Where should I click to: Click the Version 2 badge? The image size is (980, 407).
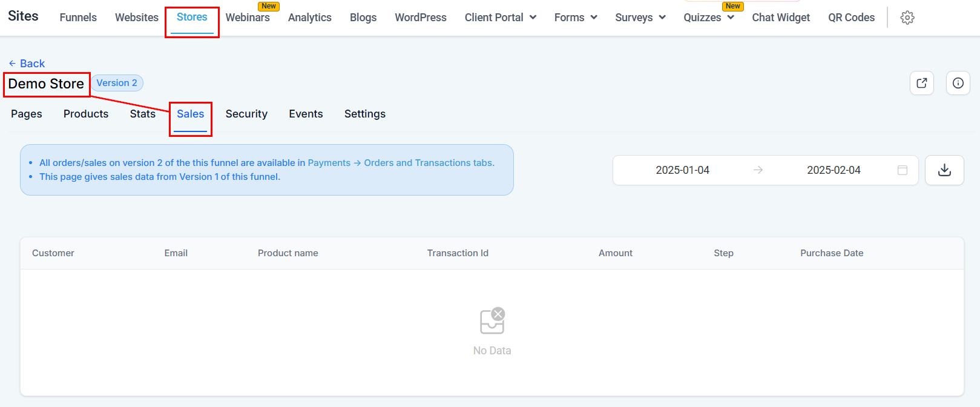pos(117,83)
